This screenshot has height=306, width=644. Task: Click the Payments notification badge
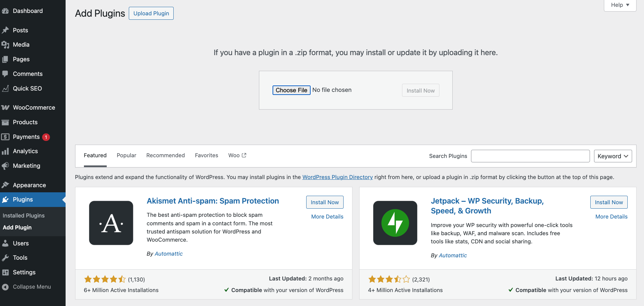click(46, 137)
